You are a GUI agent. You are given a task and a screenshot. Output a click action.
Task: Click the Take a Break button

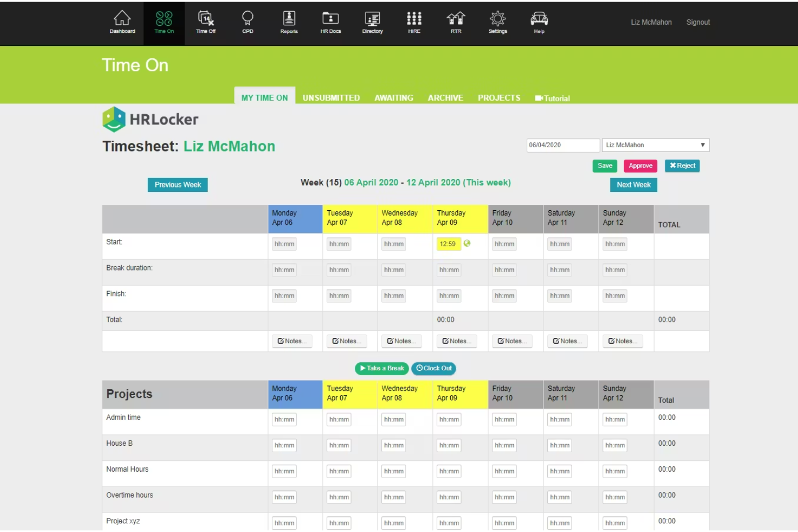pyautogui.click(x=381, y=368)
